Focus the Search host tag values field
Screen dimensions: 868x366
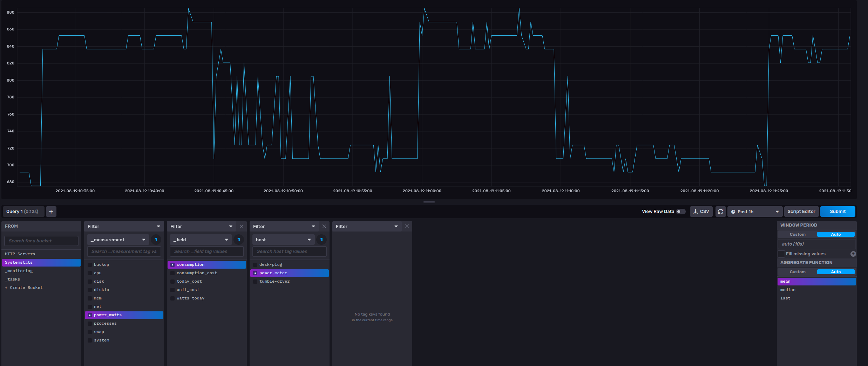290,251
